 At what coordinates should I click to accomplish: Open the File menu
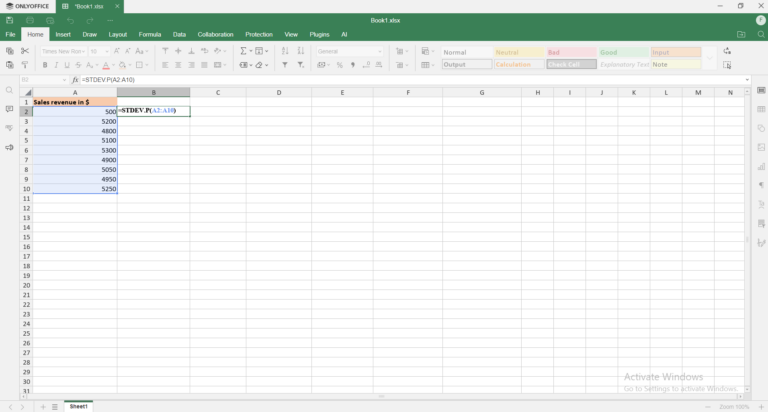10,35
